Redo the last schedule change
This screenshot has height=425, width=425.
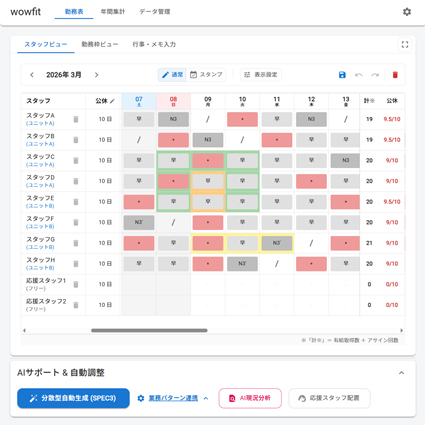tap(375, 75)
